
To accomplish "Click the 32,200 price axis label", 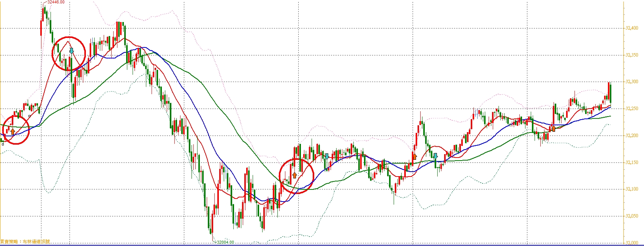I will click(631, 136).
